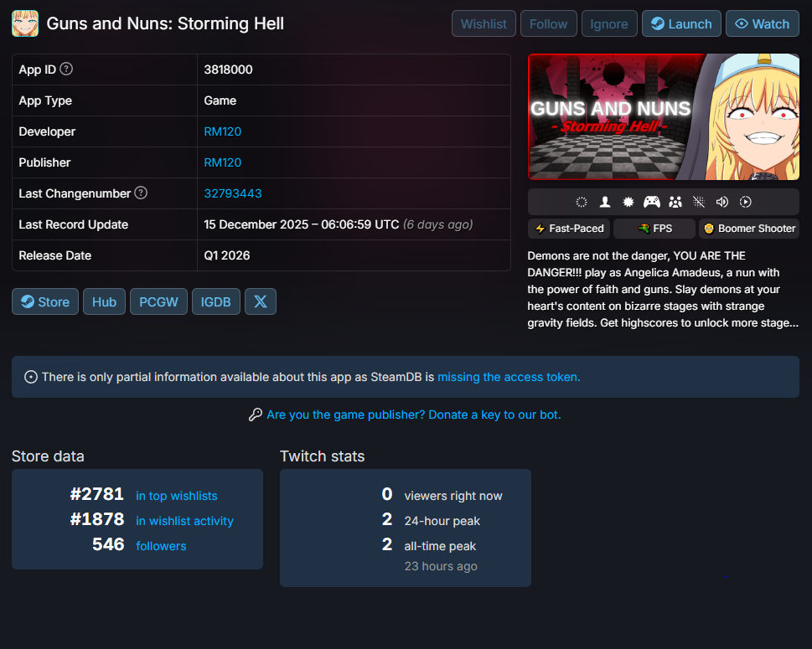Click the game description paragraph
The width and height of the screenshot is (812, 649).
(663, 289)
